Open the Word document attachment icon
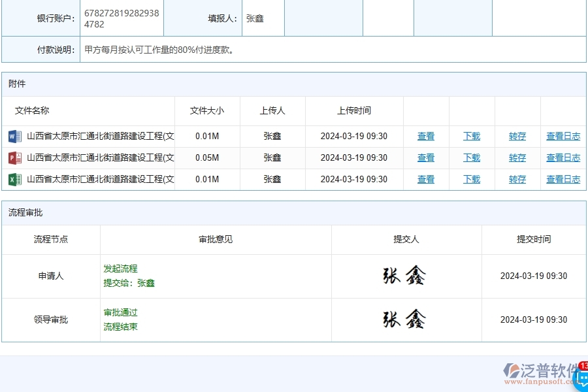 point(15,136)
